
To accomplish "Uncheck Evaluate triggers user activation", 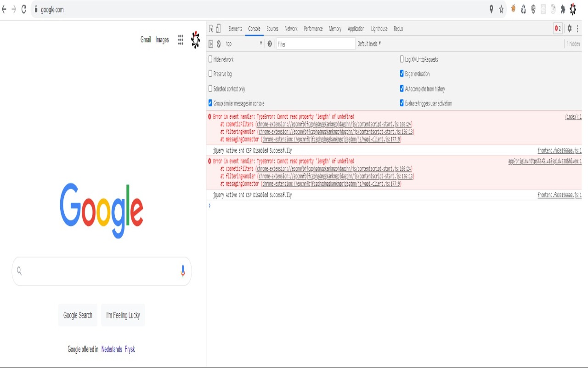I will click(402, 103).
